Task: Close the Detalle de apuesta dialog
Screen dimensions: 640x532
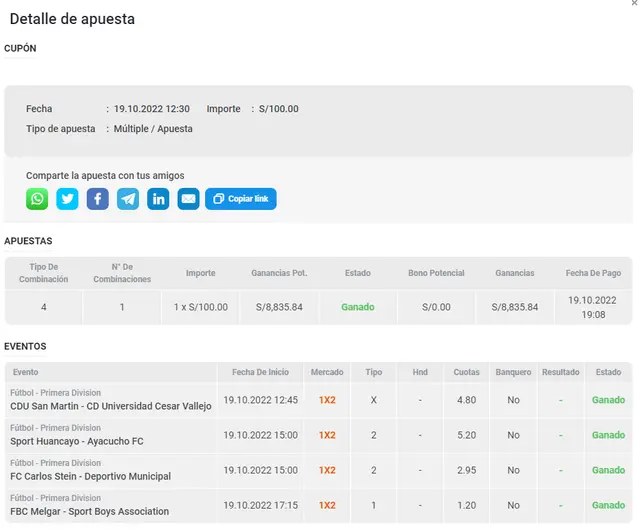Action: [x=634, y=4]
